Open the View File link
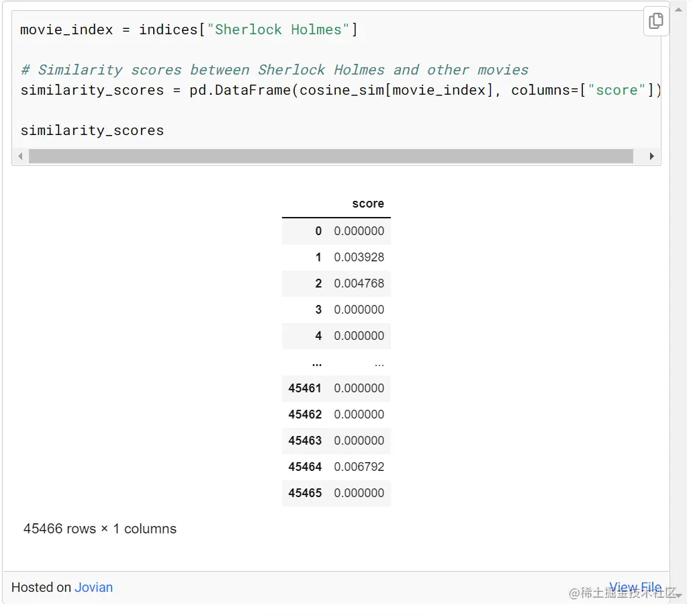The height and width of the screenshot is (616, 693). (635, 587)
